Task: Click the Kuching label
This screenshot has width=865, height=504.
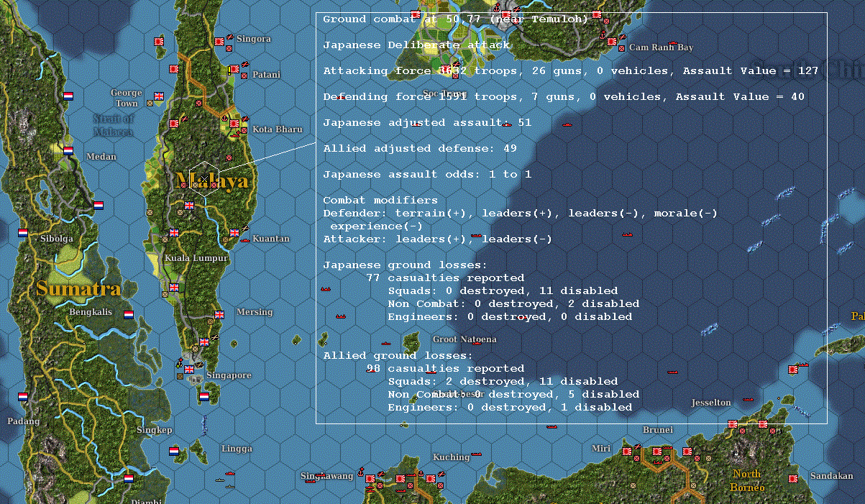Action: pos(451,457)
